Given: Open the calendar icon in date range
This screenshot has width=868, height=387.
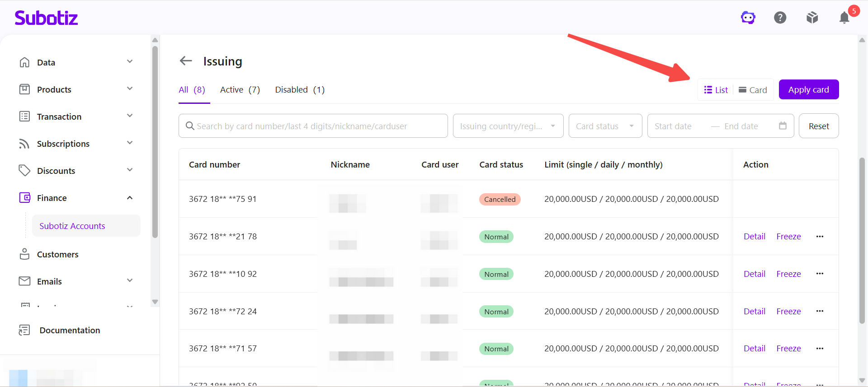Looking at the screenshot, I should point(783,126).
